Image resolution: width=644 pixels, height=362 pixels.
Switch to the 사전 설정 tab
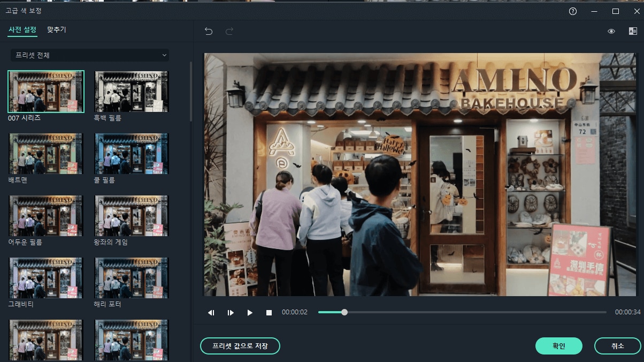coord(22,30)
